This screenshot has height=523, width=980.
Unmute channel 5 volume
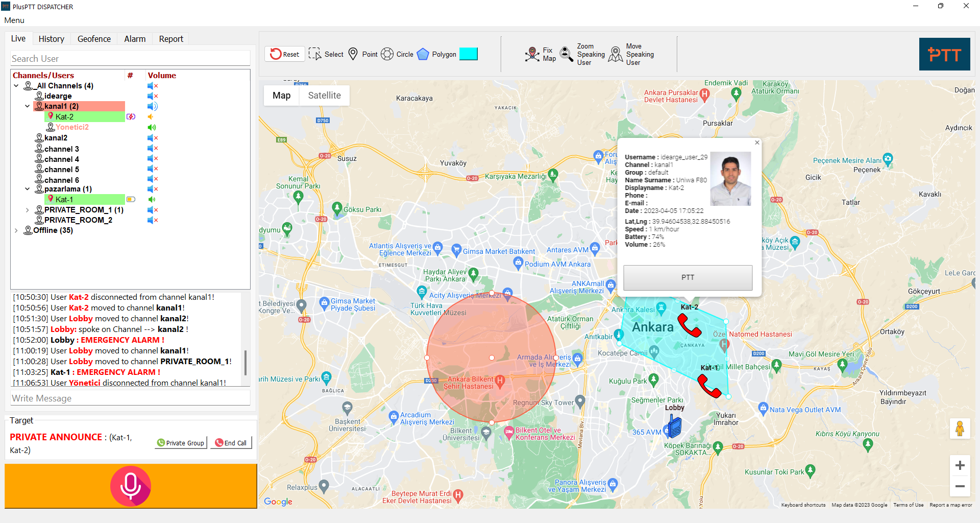click(x=153, y=169)
